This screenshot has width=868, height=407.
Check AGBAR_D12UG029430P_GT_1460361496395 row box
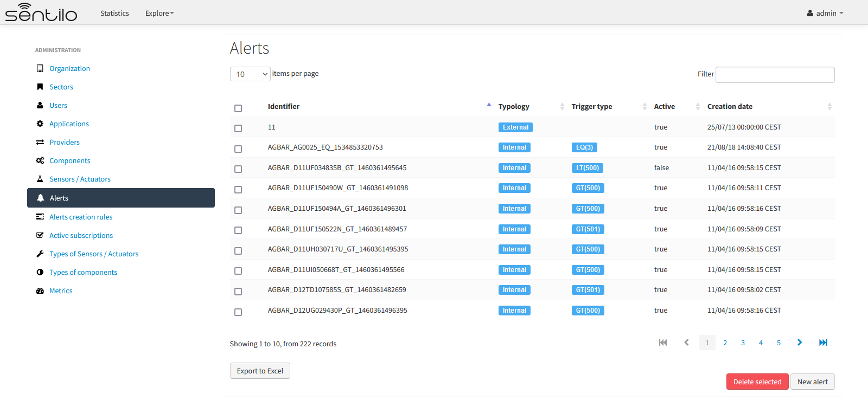pyautogui.click(x=238, y=312)
